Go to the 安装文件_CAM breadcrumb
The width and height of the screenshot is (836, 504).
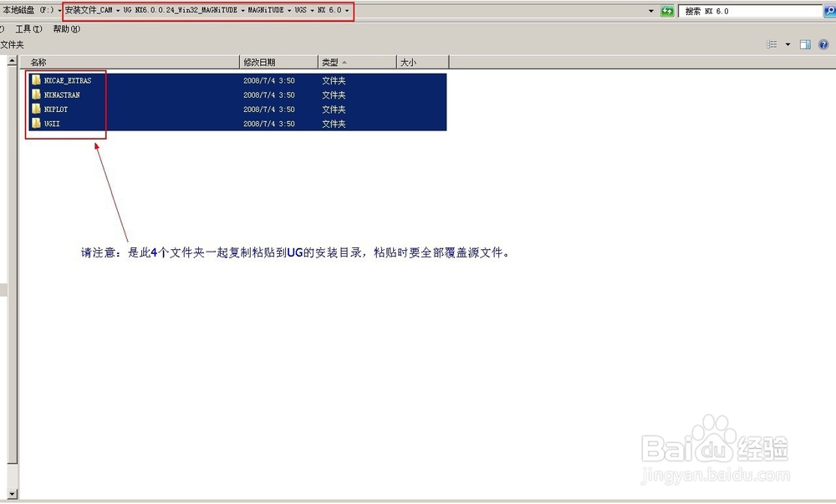coord(89,10)
